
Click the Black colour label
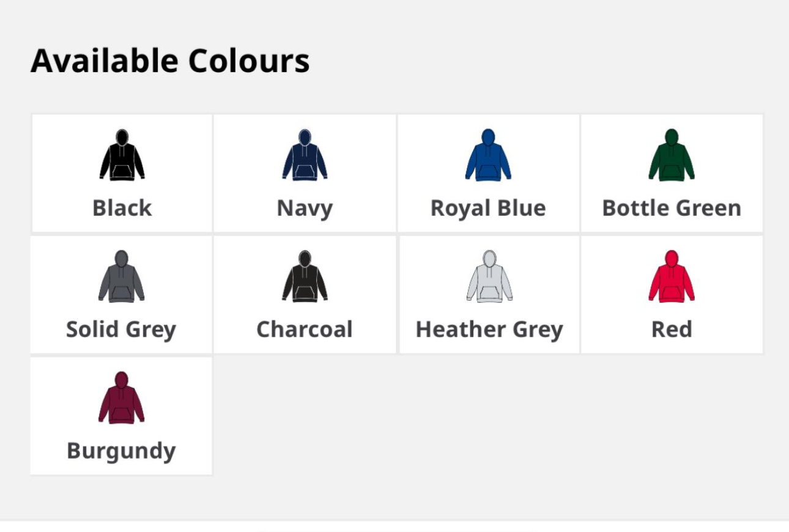pos(122,208)
